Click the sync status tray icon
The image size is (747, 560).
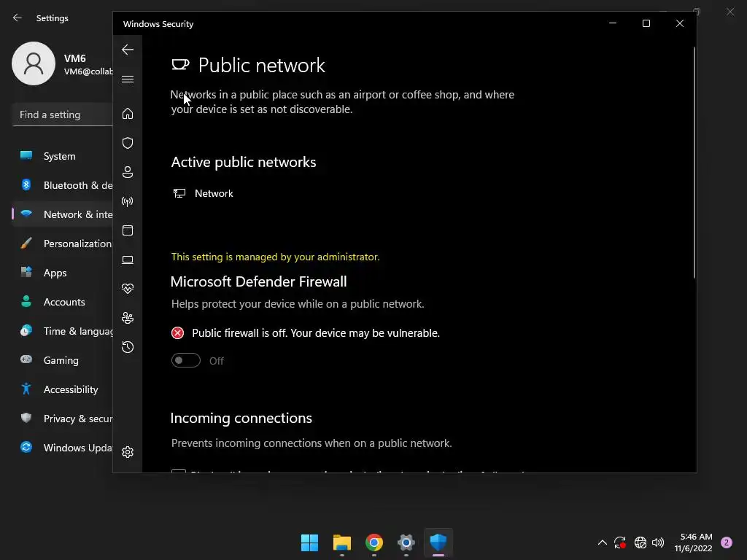(620, 542)
